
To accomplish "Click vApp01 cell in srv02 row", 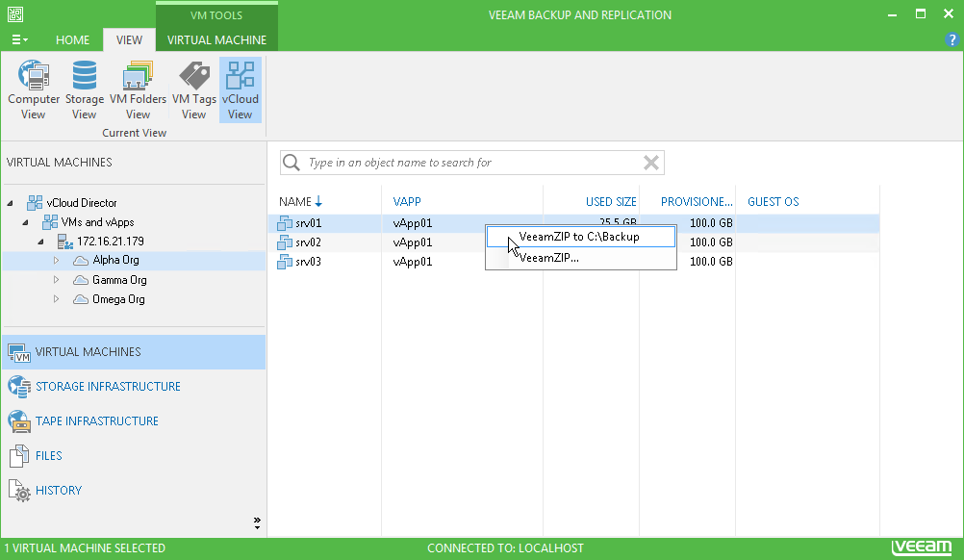I will pyautogui.click(x=413, y=242).
